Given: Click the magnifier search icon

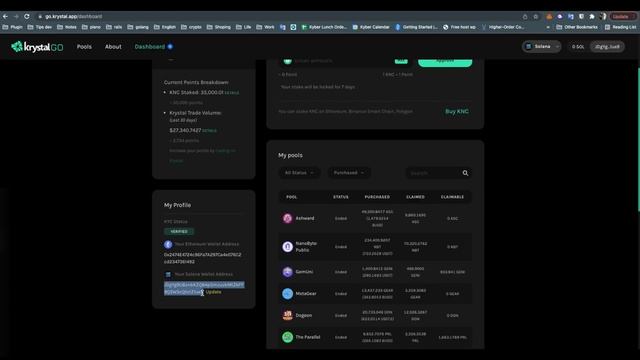Looking at the screenshot, I should pyautogui.click(x=465, y=173).
